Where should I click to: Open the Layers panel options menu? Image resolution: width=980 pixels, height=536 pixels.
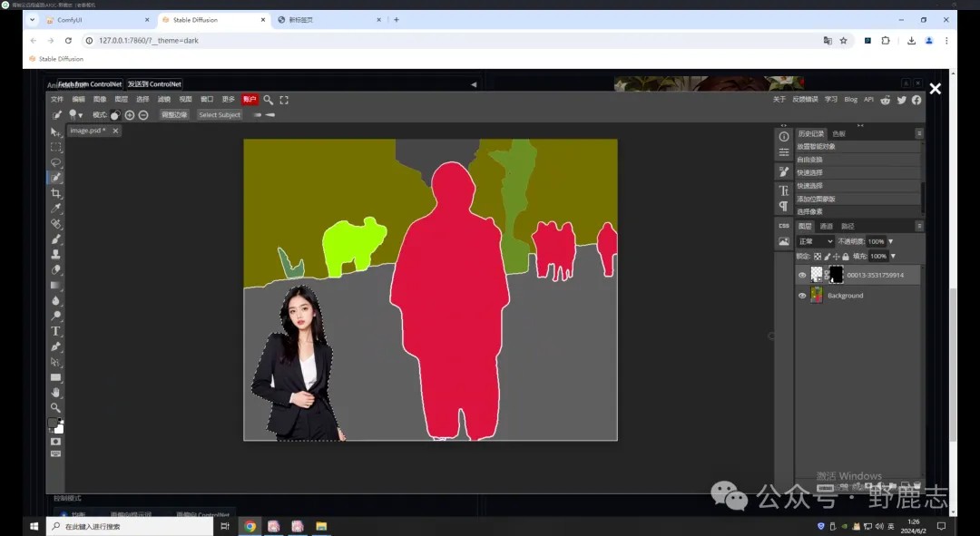918,226
